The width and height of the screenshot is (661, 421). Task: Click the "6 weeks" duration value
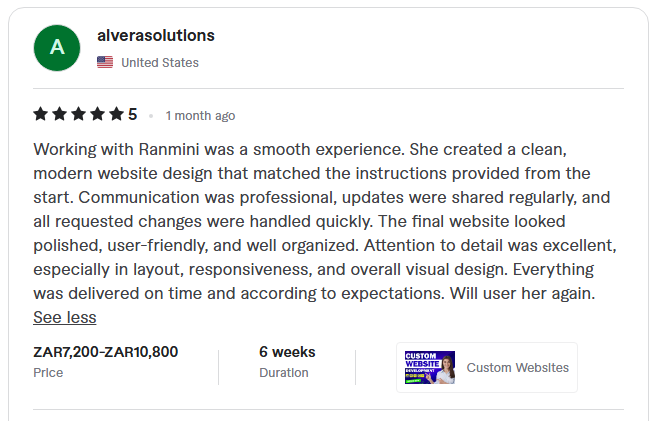(x=287, y=352)
